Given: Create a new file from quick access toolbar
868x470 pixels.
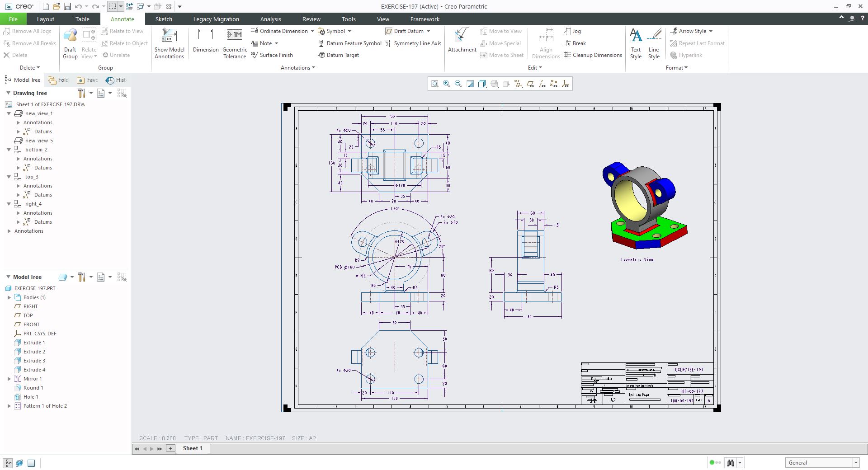Looking at the screenshot, I should tap(46, 6).
